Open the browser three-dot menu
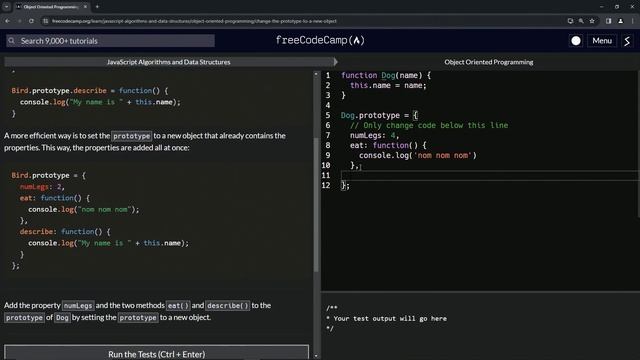Screen dimensions: 640x360 pyautogui.click(x=633, y=21)
